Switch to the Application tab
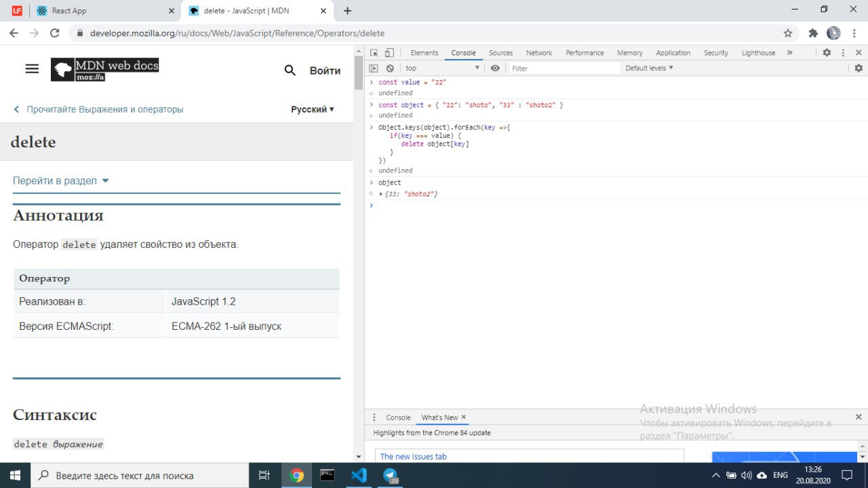 coord(673,53)
